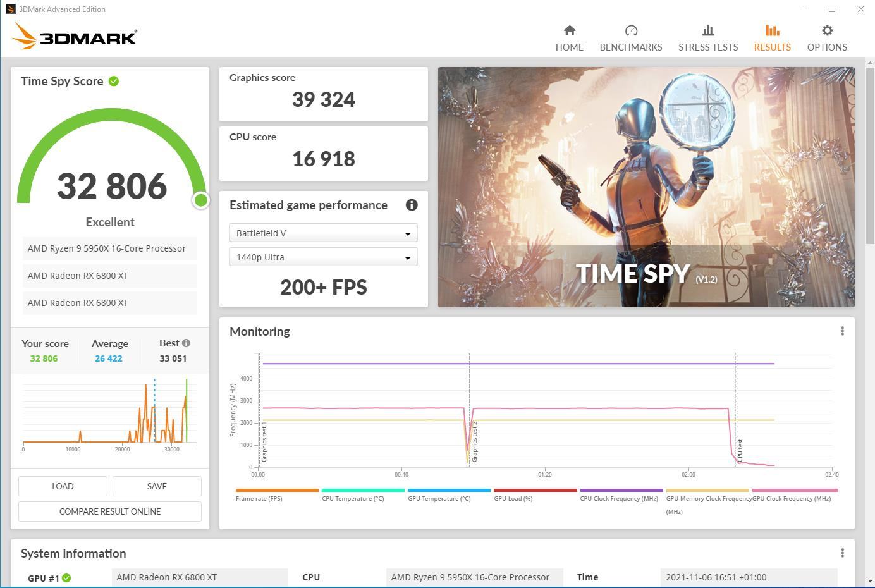Click the Graphics test 1 marker line

(x=259, y=410)
